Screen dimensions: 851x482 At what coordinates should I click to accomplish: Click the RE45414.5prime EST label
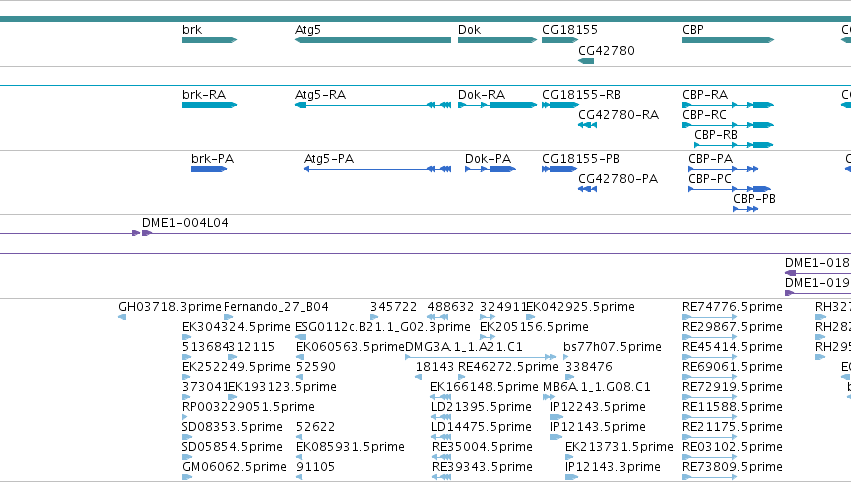pos(732,347)
